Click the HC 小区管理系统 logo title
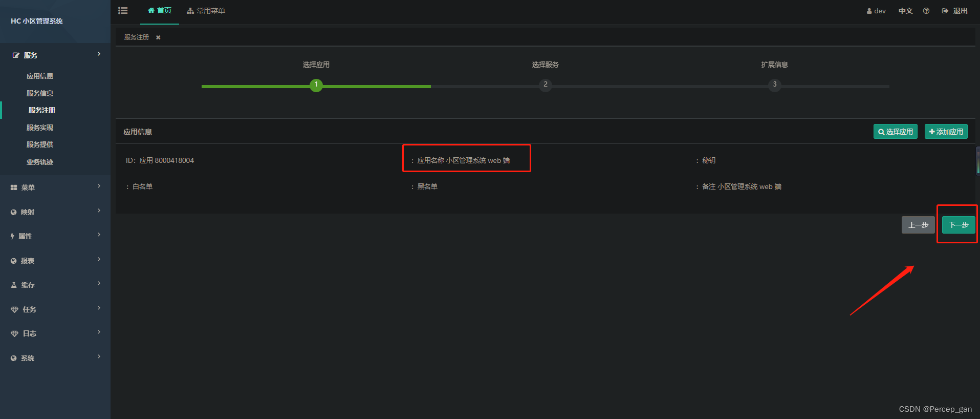The image size is (980, 419). tap(37, 21)
